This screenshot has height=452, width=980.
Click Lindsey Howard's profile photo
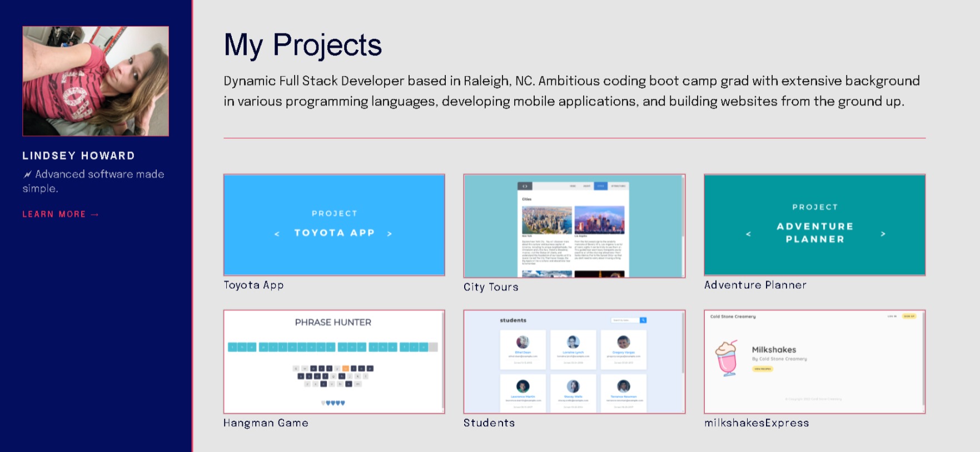96,81
